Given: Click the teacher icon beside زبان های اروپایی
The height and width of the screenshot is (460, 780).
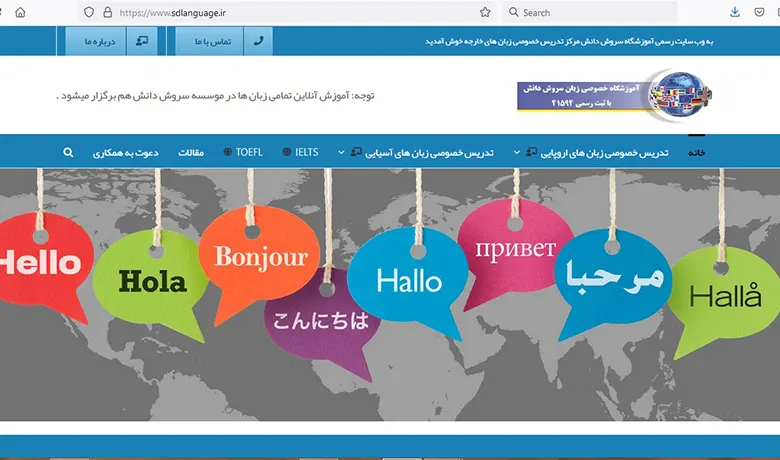Looking at the screenshot, I should point(532,151).
